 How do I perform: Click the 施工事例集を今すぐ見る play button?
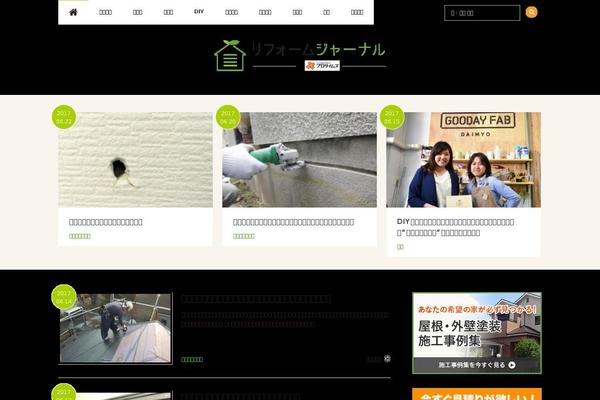click(512, 365)
